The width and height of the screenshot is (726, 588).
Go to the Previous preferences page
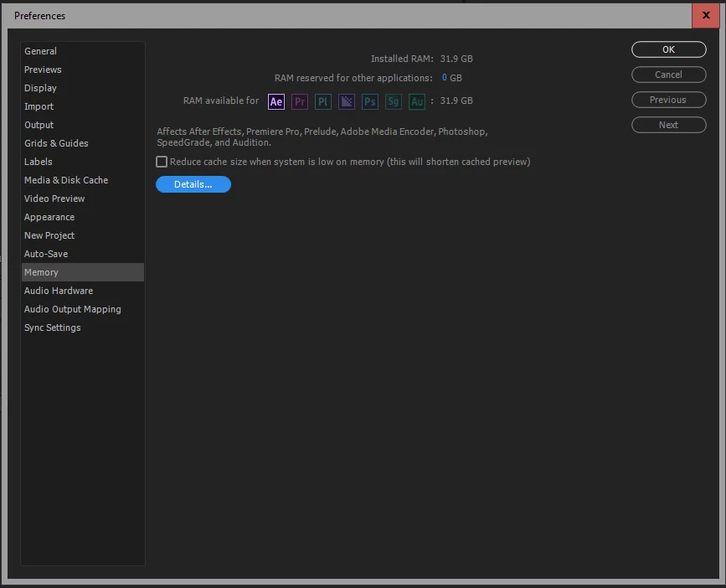[x=668, y=100]
